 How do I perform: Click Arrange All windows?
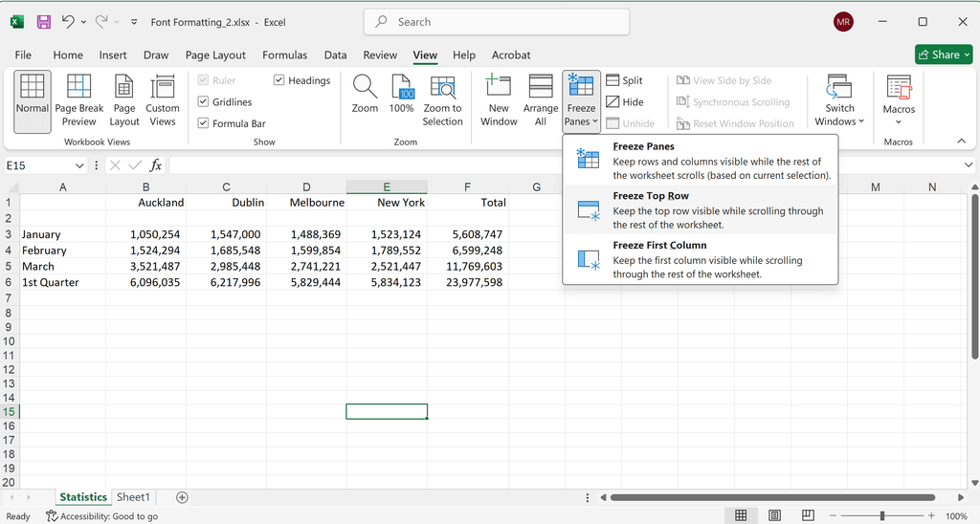(x=541, y=101)
